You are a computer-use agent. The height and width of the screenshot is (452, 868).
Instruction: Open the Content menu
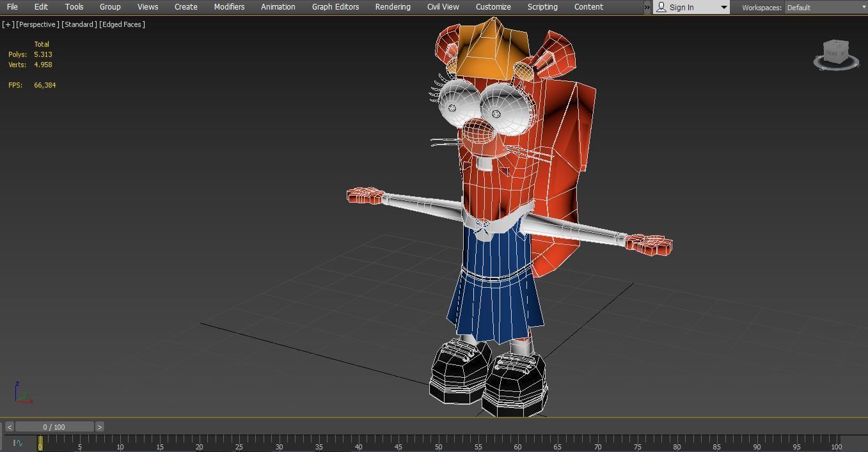(x=588, y=7)
